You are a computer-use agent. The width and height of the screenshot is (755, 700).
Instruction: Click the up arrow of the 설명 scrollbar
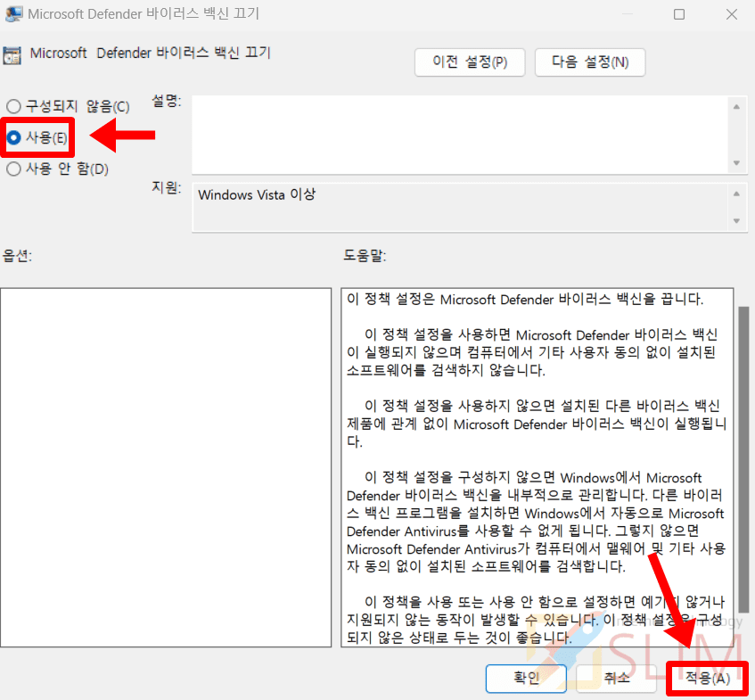pyautogui.click(x=736, y=107)
